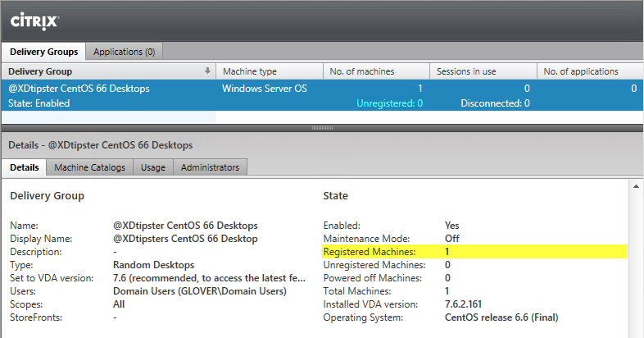Select the Details tab
This screenshot has height=338, width=644.
25,167
